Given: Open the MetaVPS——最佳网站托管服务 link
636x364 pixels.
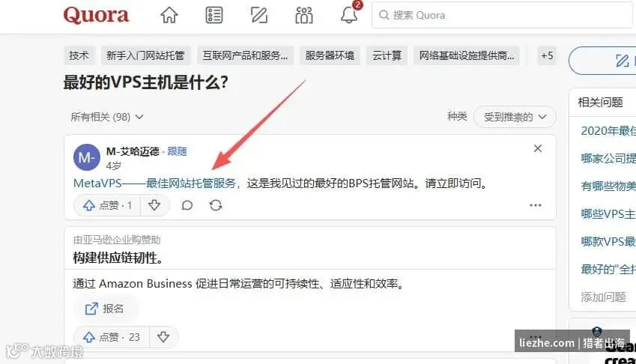Looking at the screenshot, I should tap(154, 183).
